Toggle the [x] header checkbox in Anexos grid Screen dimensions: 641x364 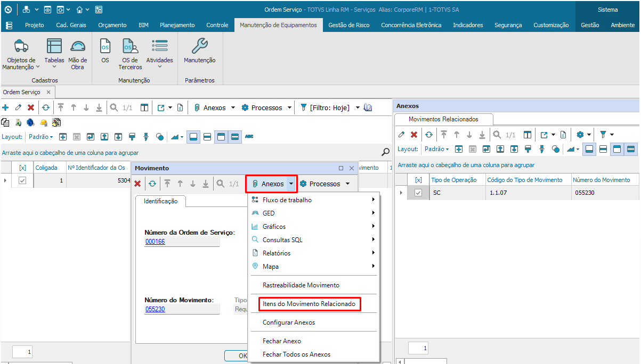click(418, 180)
